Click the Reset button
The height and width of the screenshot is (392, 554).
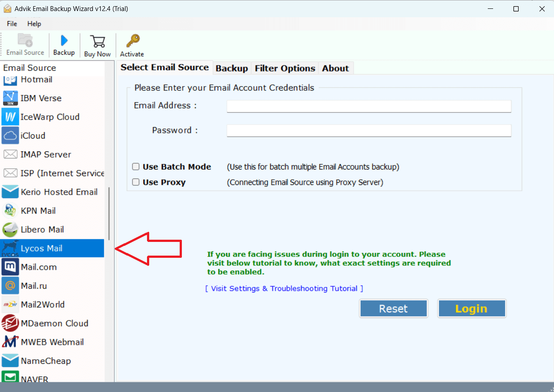coord(393,309)
